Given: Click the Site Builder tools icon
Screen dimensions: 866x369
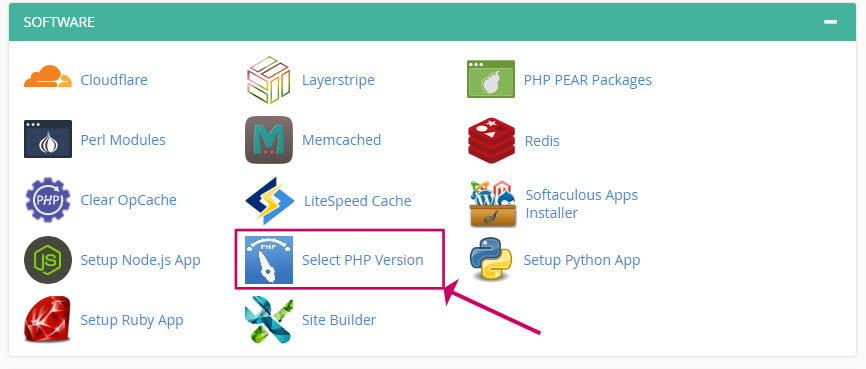Looking at the screenshot, I should click(x=269, y=320).
